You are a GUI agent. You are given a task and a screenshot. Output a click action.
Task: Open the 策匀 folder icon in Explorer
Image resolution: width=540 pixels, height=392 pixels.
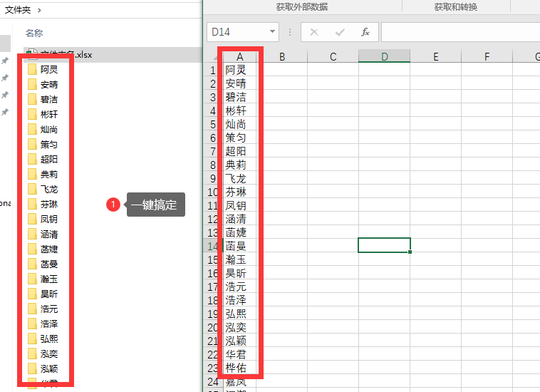[32, 144]
